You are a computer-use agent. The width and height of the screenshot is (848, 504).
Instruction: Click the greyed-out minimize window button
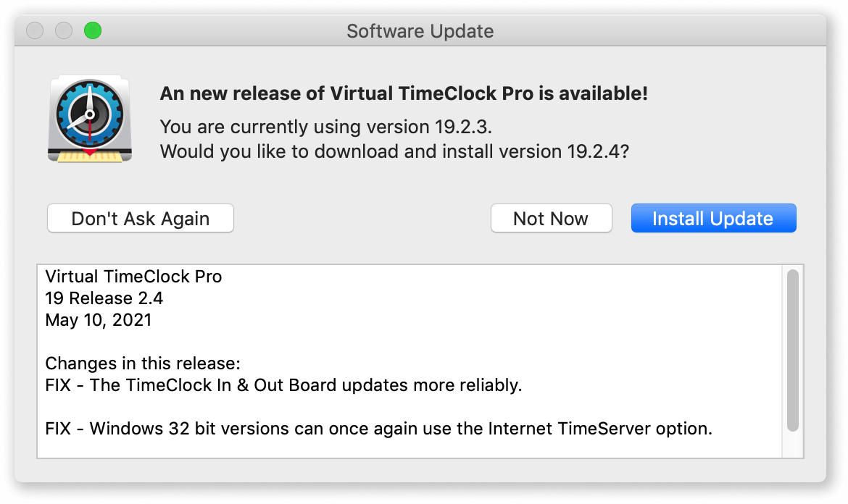coord(64,31)
